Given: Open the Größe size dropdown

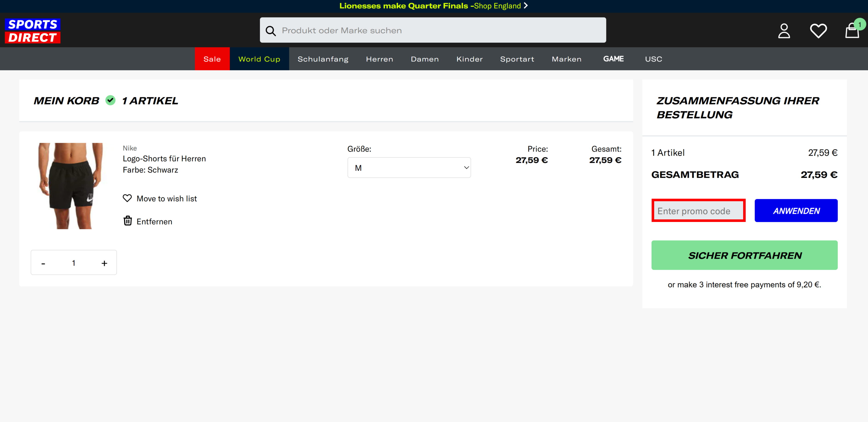Looking at the screenshot, I should (409, 167).
